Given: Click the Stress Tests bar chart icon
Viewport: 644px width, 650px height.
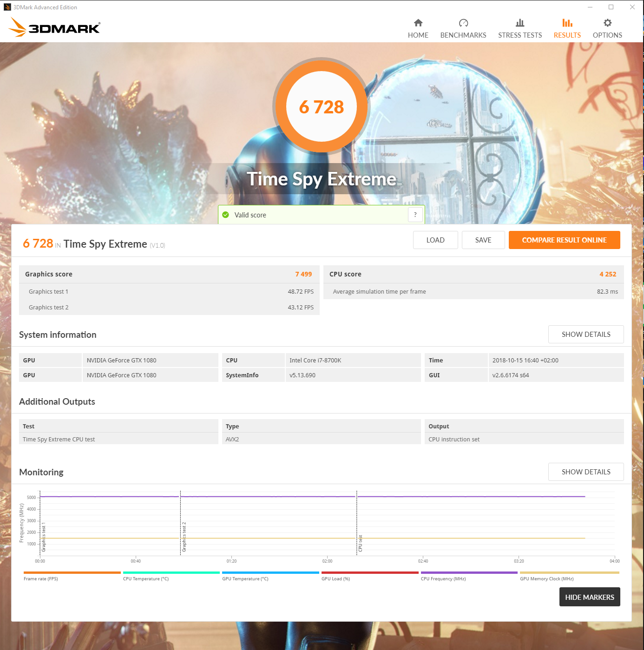Looking at the screenshot, I should click(520, 23).
